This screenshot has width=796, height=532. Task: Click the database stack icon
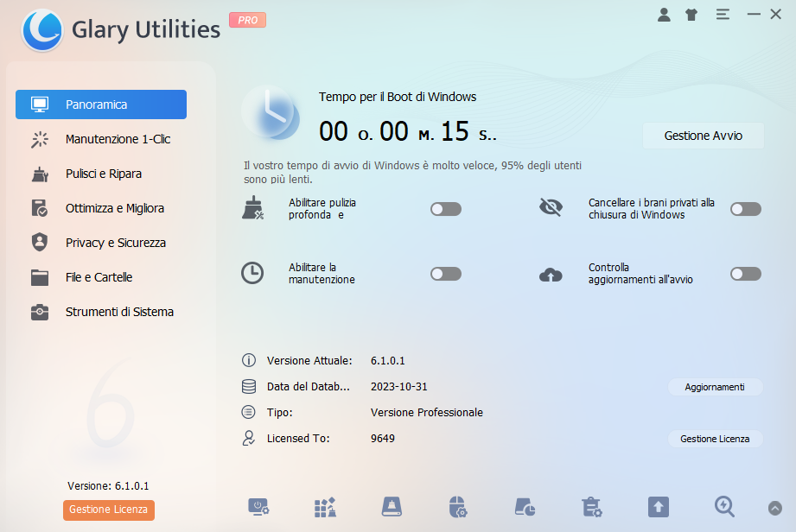[249, 386]
